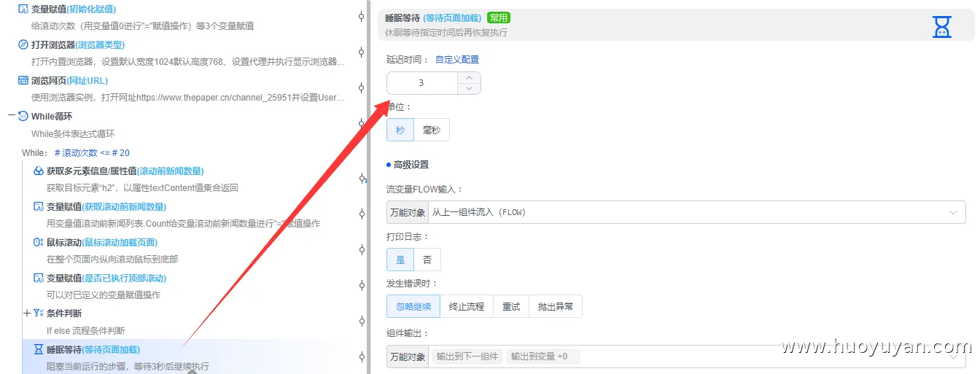Screen dimensions: 980x374
Task: Click the large blue hourglass icon in header
Action: [942, 26]
